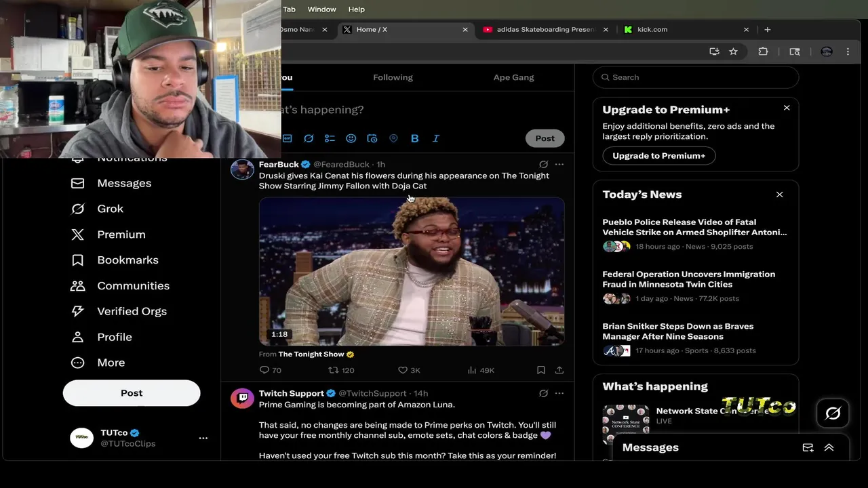Schedule post using the calendar icon
Viewport: 868px width, 488px height.
click(x=372, y=138)
